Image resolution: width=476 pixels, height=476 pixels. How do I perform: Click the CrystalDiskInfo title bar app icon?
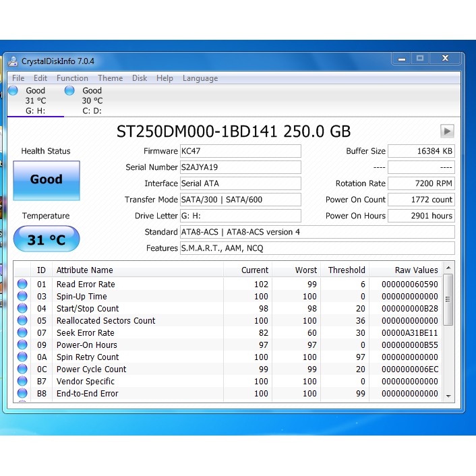[13, 61]
